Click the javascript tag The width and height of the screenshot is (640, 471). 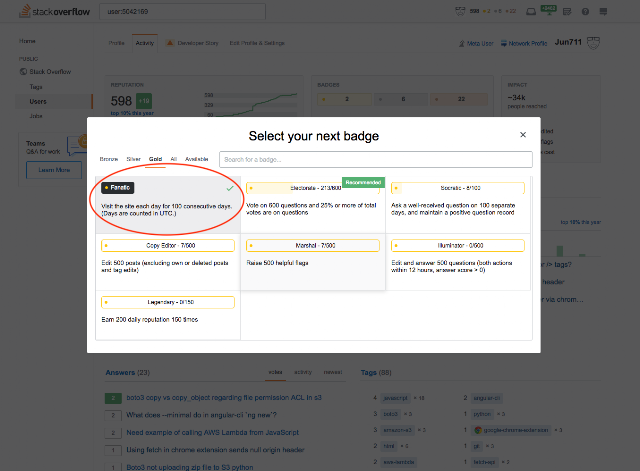click(x=395, y=398)
